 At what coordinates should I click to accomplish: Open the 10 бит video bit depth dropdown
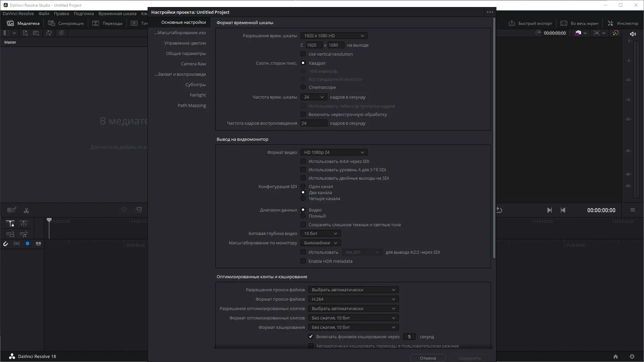coord(320,233)
